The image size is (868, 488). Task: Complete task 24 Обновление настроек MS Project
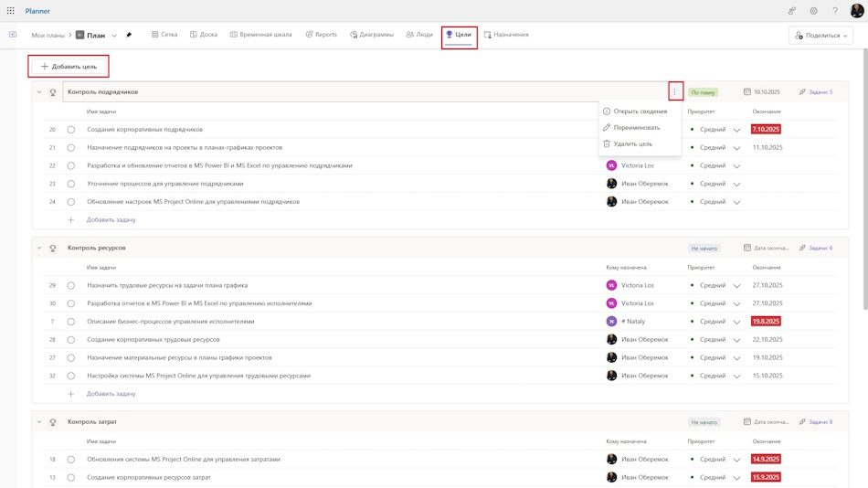pyautogui.click(x=71, y=202)
